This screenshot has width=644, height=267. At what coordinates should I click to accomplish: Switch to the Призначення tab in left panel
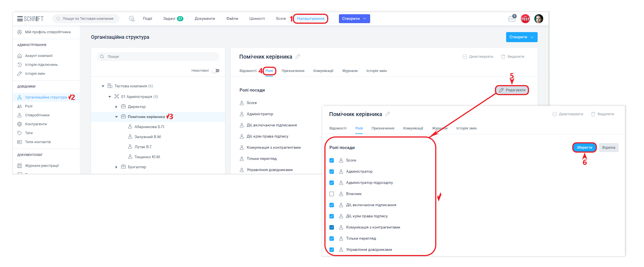click(293, 71)
